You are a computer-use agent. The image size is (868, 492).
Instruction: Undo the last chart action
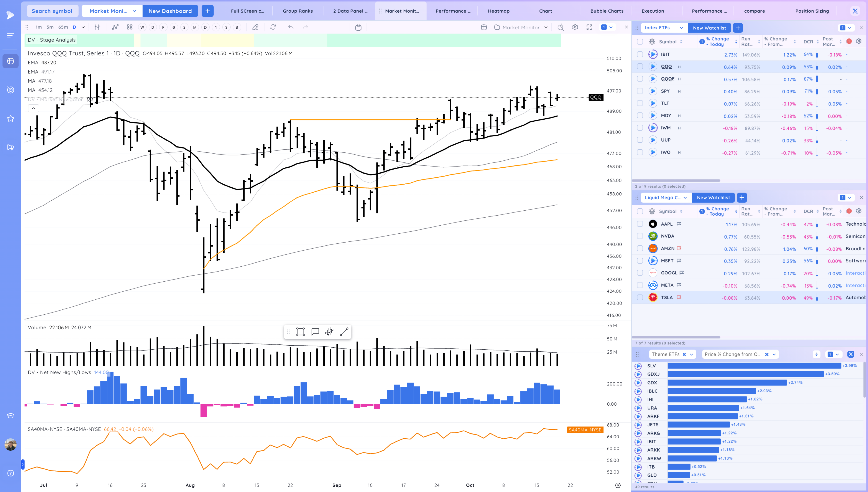tap(291, 27)
